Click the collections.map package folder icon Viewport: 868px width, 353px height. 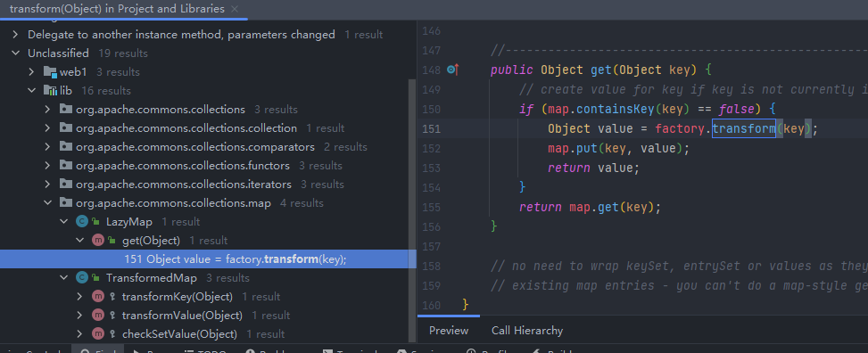66,203
